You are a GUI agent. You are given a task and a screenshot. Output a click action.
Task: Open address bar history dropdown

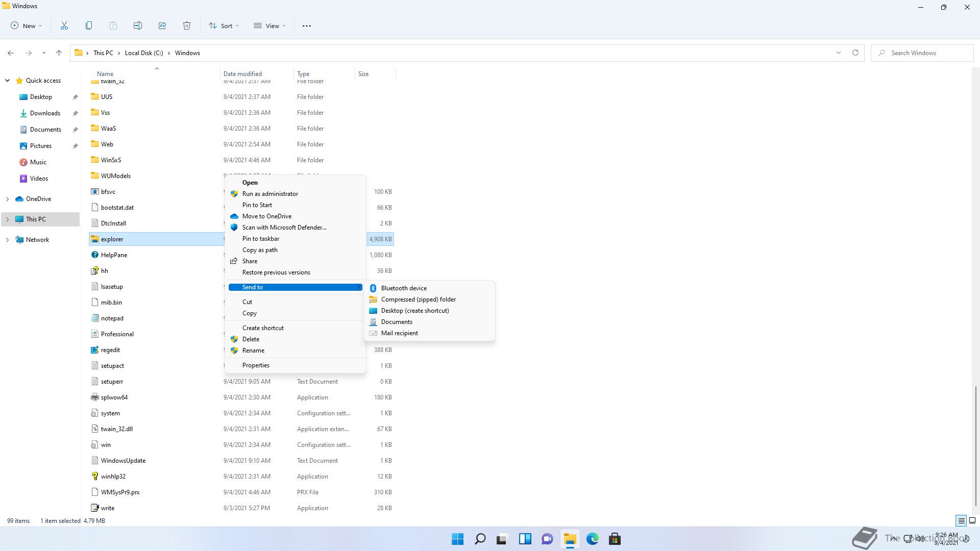(838, 53)
